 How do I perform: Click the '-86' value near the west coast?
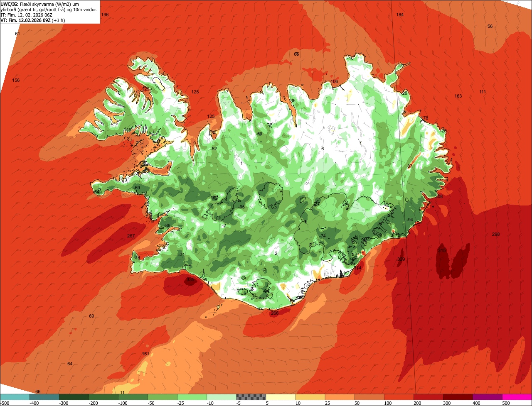[x=167, y=225]
